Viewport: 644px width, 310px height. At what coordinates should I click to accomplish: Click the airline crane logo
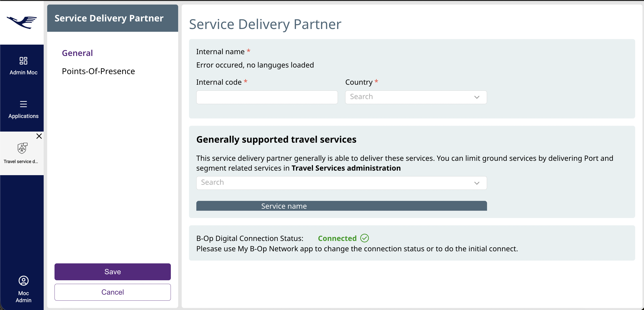[x=22, y=22]
